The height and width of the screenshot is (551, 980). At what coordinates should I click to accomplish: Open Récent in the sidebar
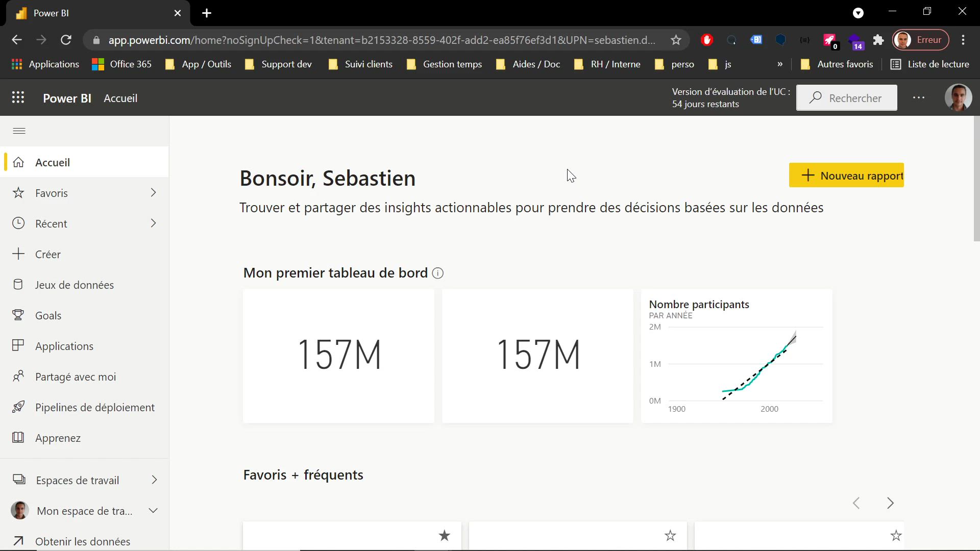click(x=85, y=223)
